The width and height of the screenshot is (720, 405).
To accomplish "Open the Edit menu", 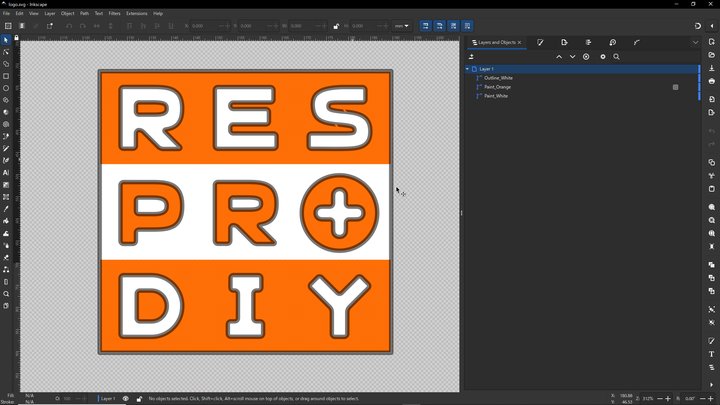I will coord(19,13).
